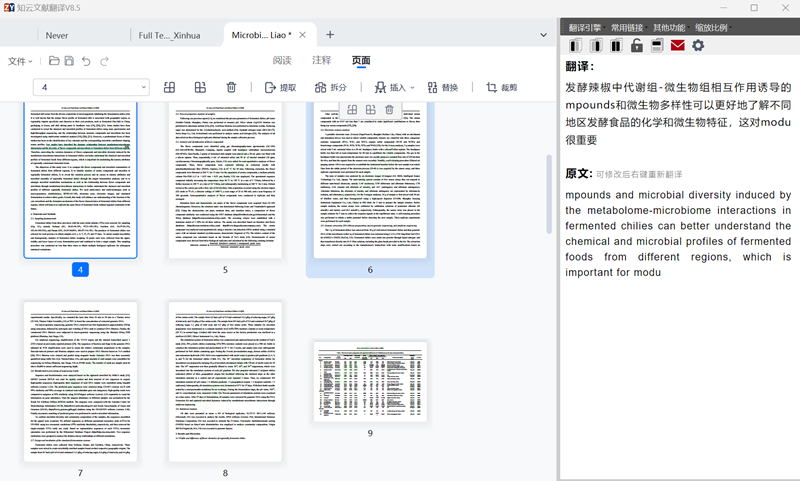The height and width of the screenshot is (481, 800).
Task: Click the delete page trash icon in toolbar
Action: tap(231, 88)
